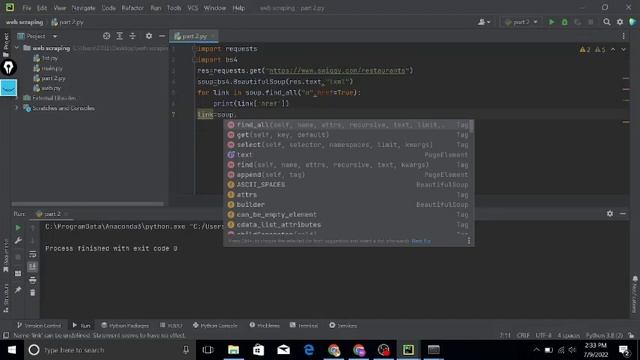Screen dimensions: 640x360
Task: Open run configuration wrench in Run panel
Action: 18,240
